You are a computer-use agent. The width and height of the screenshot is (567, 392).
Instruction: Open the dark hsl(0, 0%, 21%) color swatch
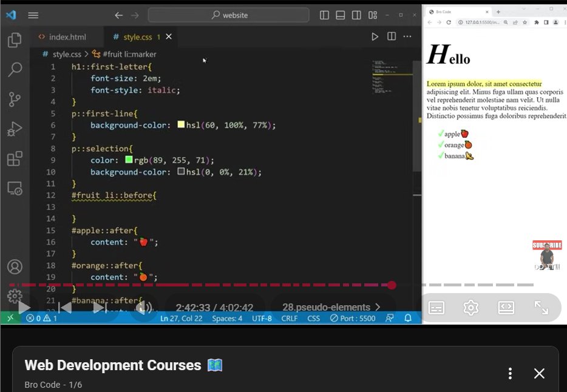181,171
